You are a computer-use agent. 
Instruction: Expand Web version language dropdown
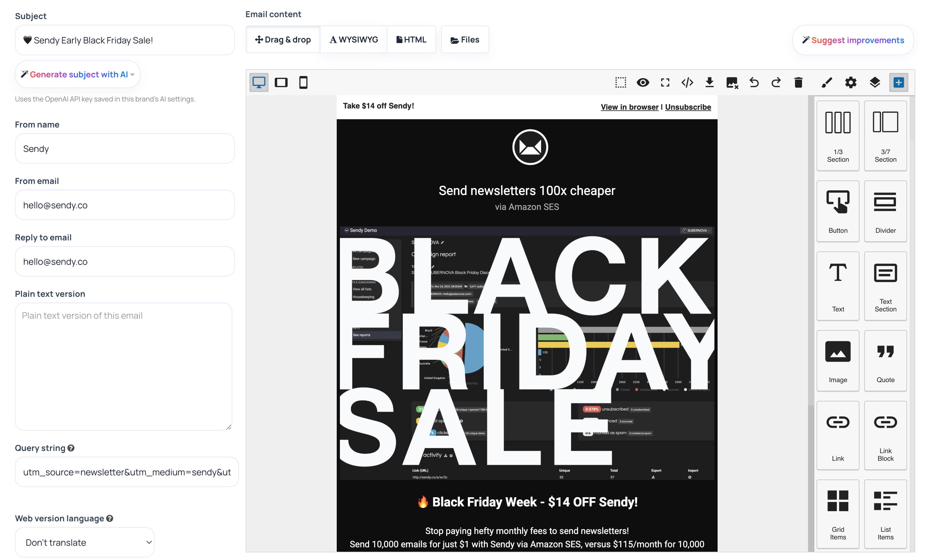(85, 542)
